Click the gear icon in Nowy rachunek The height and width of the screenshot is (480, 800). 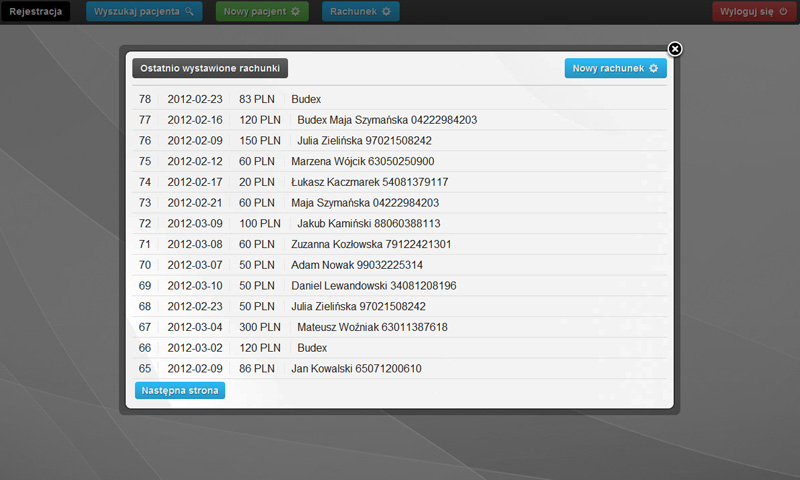pos(654,68)
